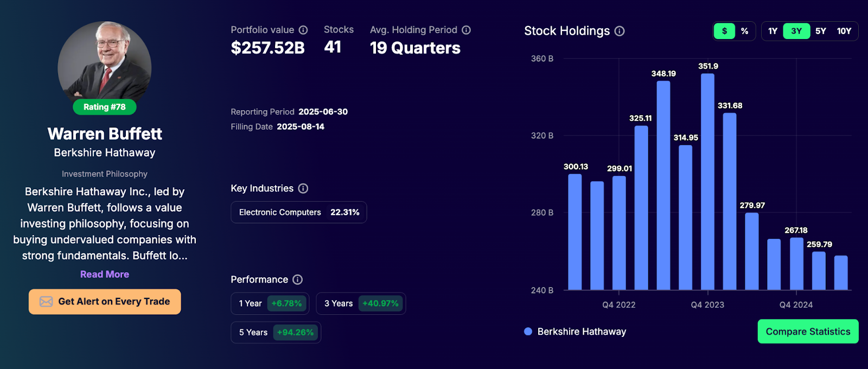Click the 5 Years +94.26% performance chip
This screenshot has width=868, height=369.
[x=276, y=332]
